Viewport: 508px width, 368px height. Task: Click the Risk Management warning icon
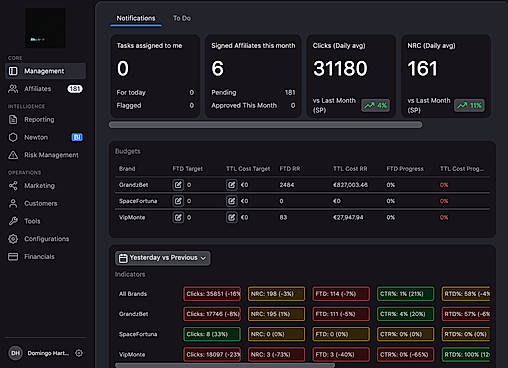pos(13,155)
